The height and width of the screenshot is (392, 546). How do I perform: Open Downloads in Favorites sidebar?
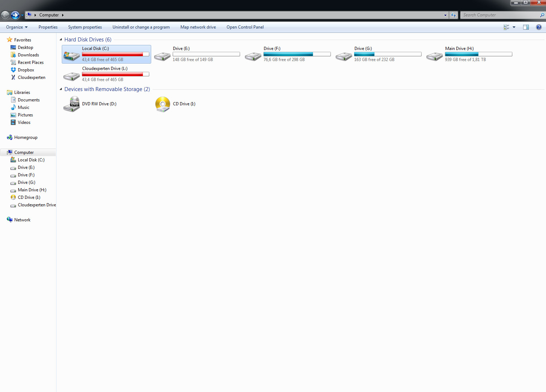coord(28,55)
